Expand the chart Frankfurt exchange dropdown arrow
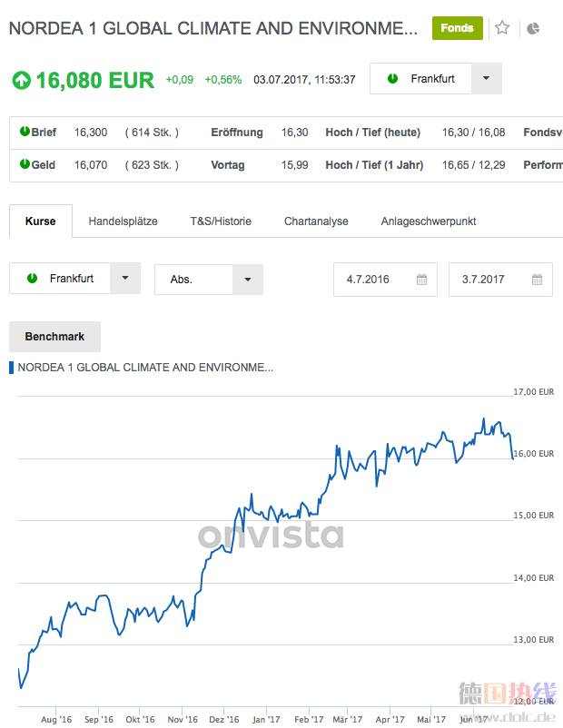 coord(125,278)
